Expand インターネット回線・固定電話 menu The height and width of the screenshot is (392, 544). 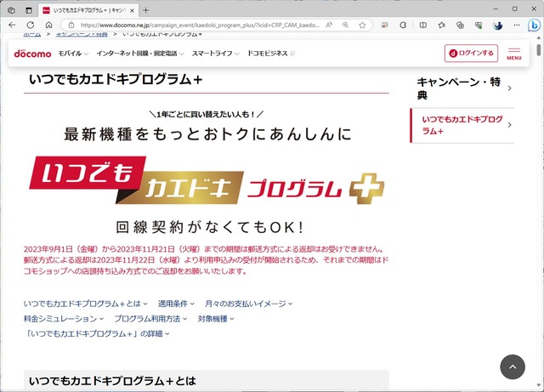pos(140,54)
